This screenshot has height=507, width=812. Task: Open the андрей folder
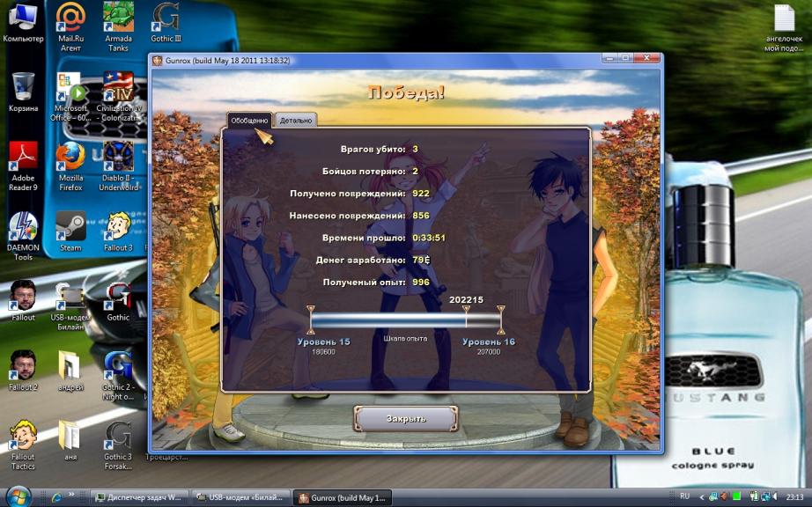tap(70, 366)
